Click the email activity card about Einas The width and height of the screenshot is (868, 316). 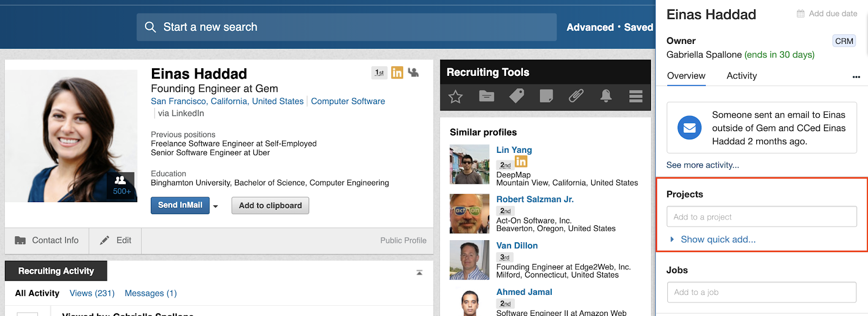762,128
